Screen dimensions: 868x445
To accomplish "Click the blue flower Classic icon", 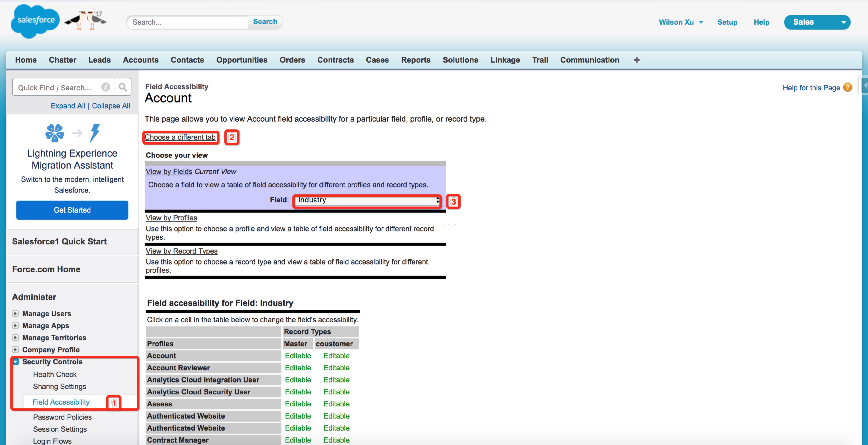I will click(x=55, y=133).
